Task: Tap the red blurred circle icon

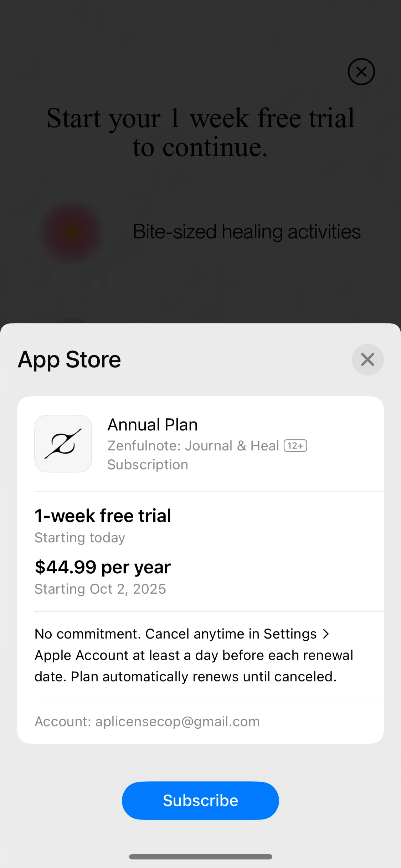Action: (72, 232)
